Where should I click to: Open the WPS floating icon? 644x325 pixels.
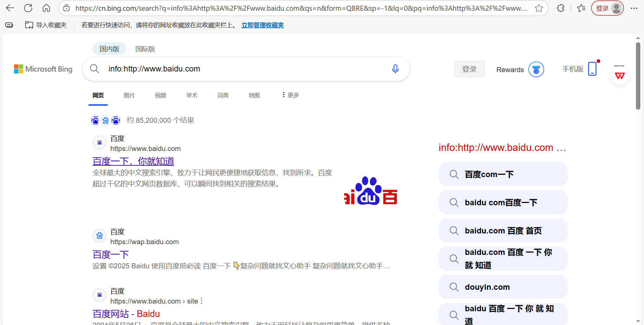pyautogui.click(x=620, y=75)
